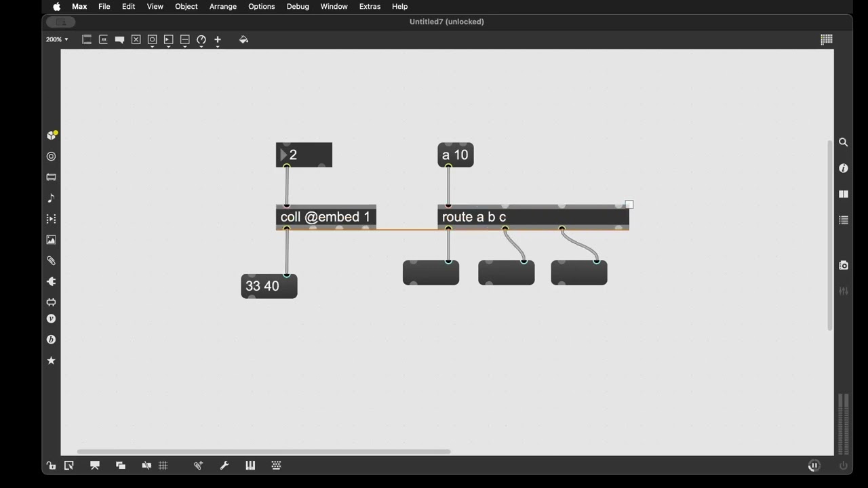Open the format palette paint bucket
868x488 pixels.
(243, 40)
